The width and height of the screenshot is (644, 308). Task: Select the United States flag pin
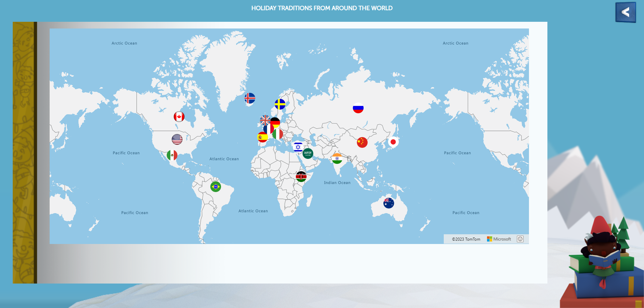pos(177,139)
